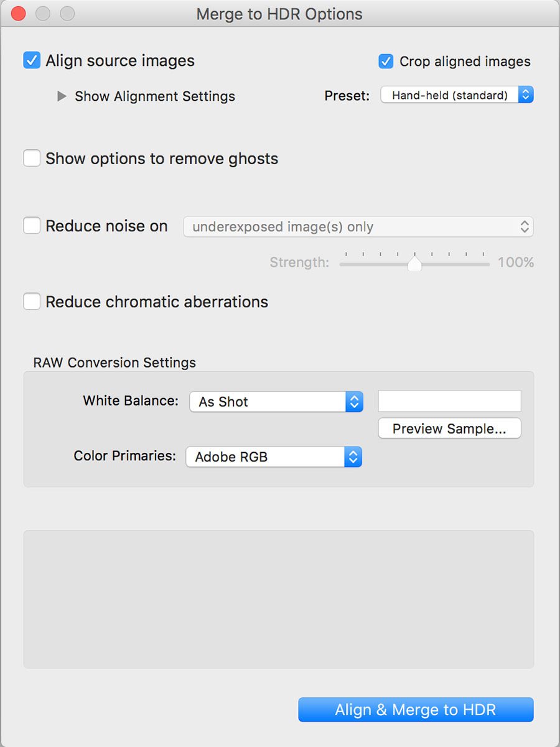Click the Align & Merge to HDR button
Viewport: 560px width, 747px height.
[415, 709]
